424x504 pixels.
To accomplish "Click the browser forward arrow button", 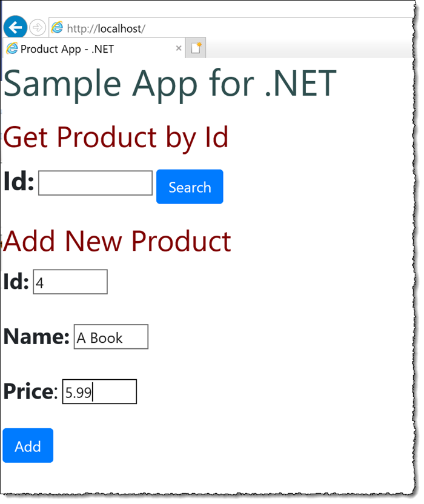I will pyautogui.click(x=38, y=28).
